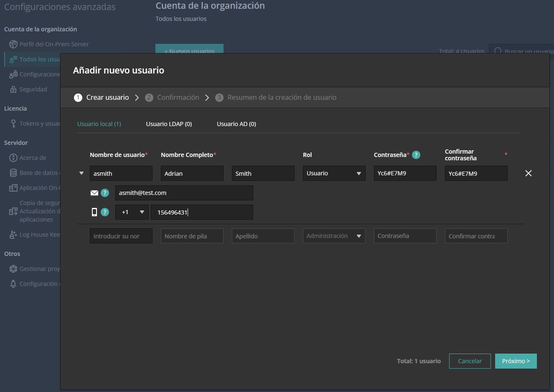554x392 pixels.
Task: Click help icon beside email envelope
Action: coord(105,193)
